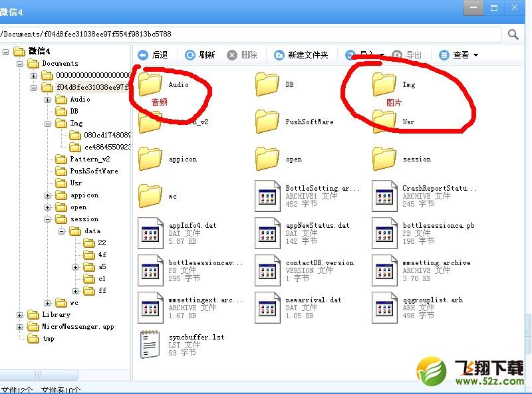This screenshot has width=532, height=394.
Task: Expand the MicroMessenger.app tree node
Action: pos(20,327)
